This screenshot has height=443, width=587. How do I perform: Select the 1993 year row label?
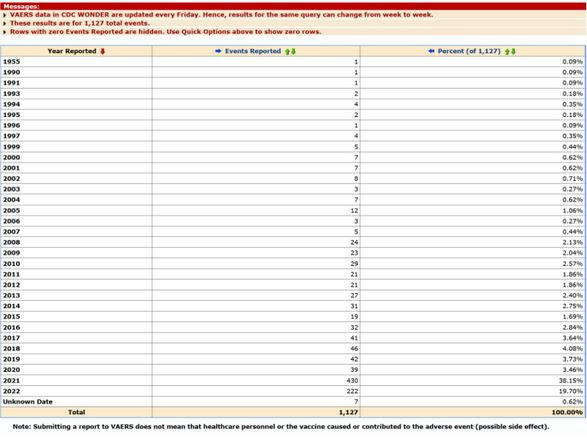12,94
